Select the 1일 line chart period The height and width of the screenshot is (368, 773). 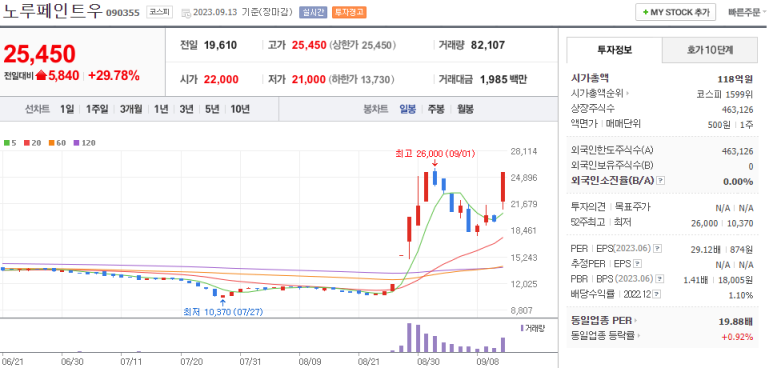[67, 109]
